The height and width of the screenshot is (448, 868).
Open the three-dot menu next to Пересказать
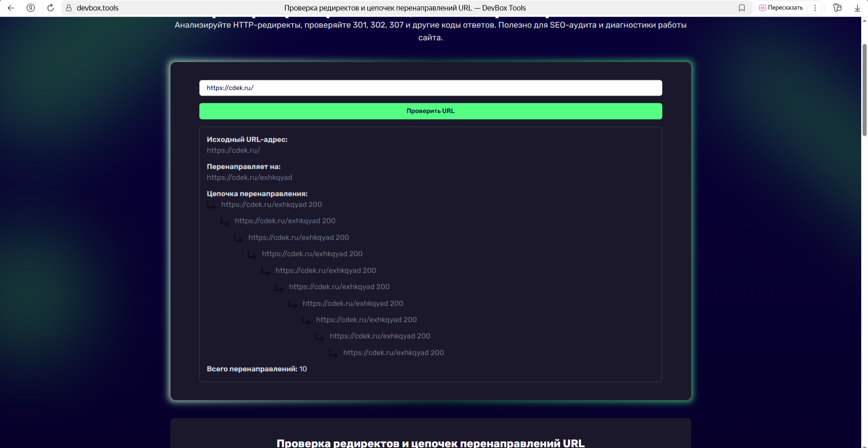coord(815,8)
